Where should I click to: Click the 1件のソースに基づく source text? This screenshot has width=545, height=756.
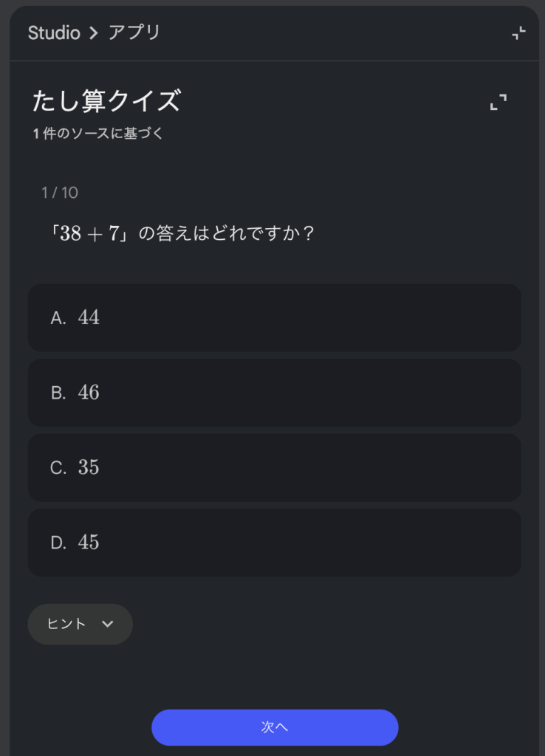(x=98, y=134)
